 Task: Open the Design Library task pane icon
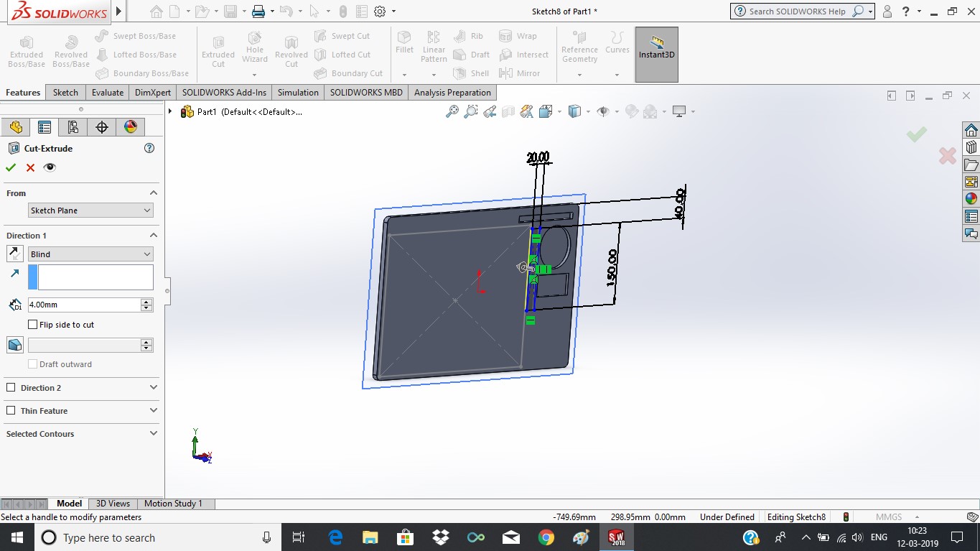pos(971,147)
